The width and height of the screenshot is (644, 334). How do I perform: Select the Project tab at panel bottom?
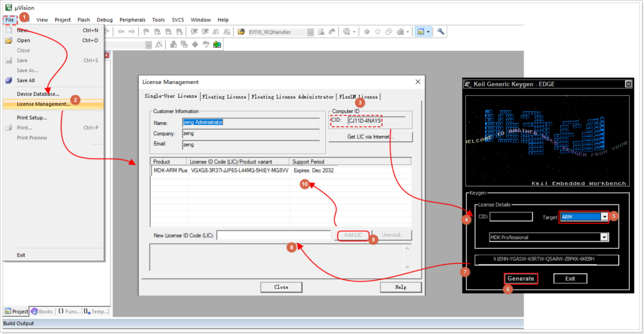(16, 311)
